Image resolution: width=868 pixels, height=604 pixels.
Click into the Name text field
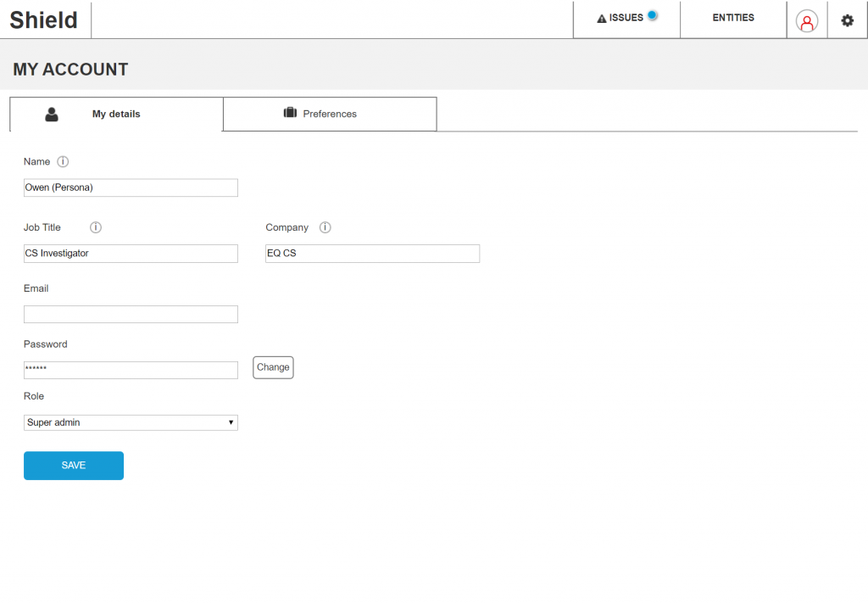(x=131, y=187)
